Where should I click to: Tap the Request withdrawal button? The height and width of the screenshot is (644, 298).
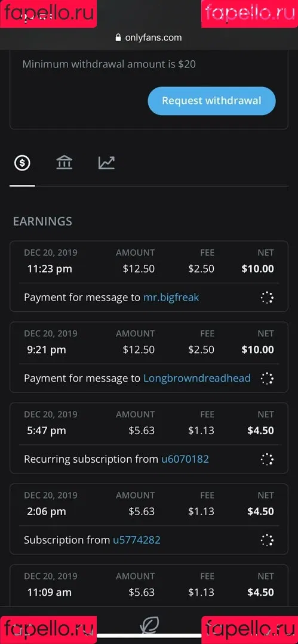coord(211,101)
